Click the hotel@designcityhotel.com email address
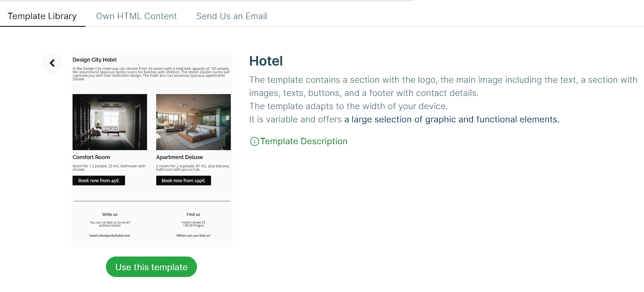This screenshot has height=292, width=644. (110, 236)
